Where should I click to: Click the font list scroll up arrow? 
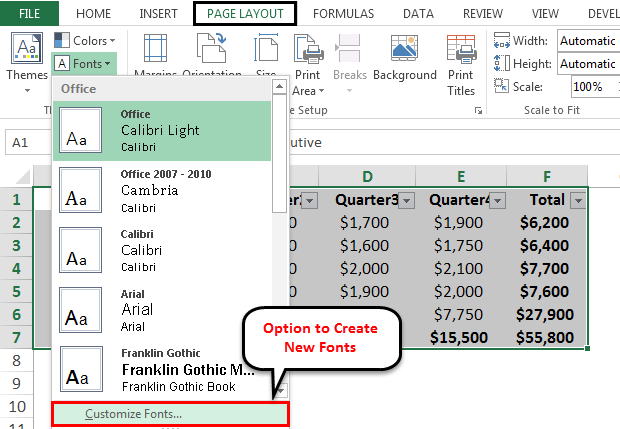pos(280,87)
